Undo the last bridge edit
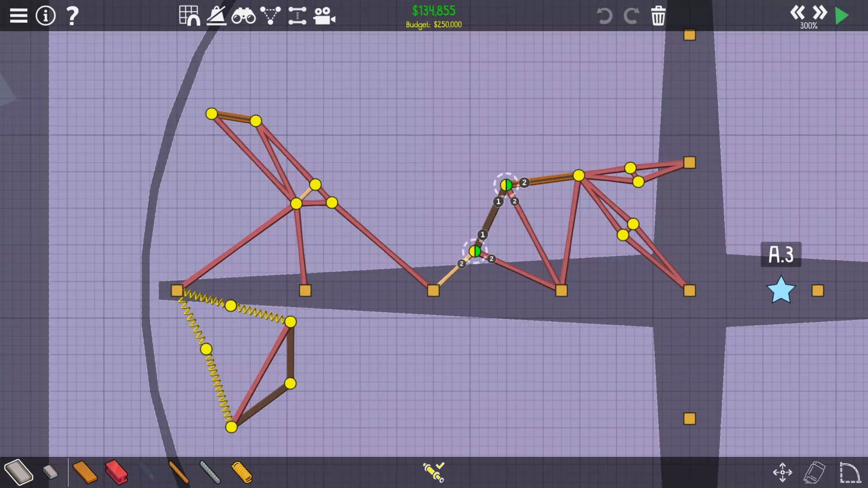Viewport: 868px width, 488px height. point(604,16)
